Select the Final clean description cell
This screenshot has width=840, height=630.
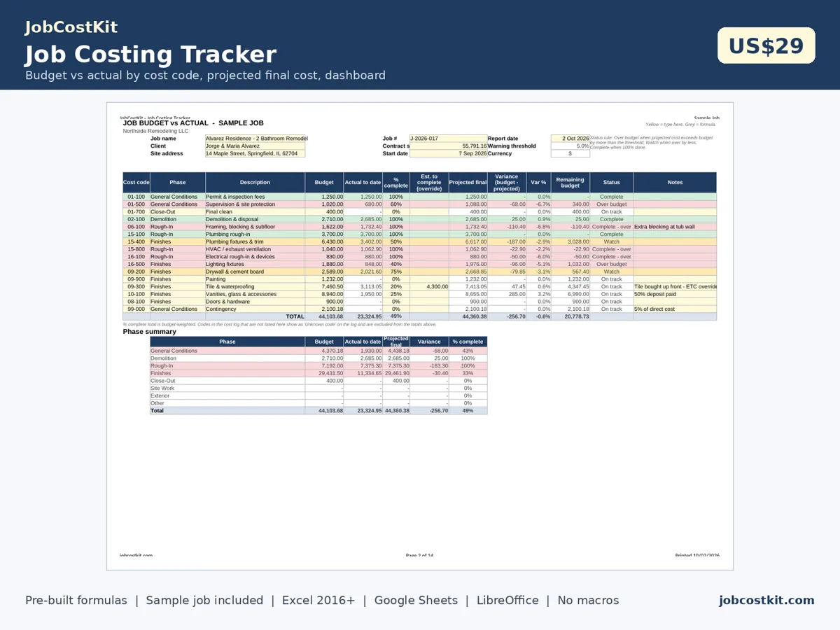[255, 211]
